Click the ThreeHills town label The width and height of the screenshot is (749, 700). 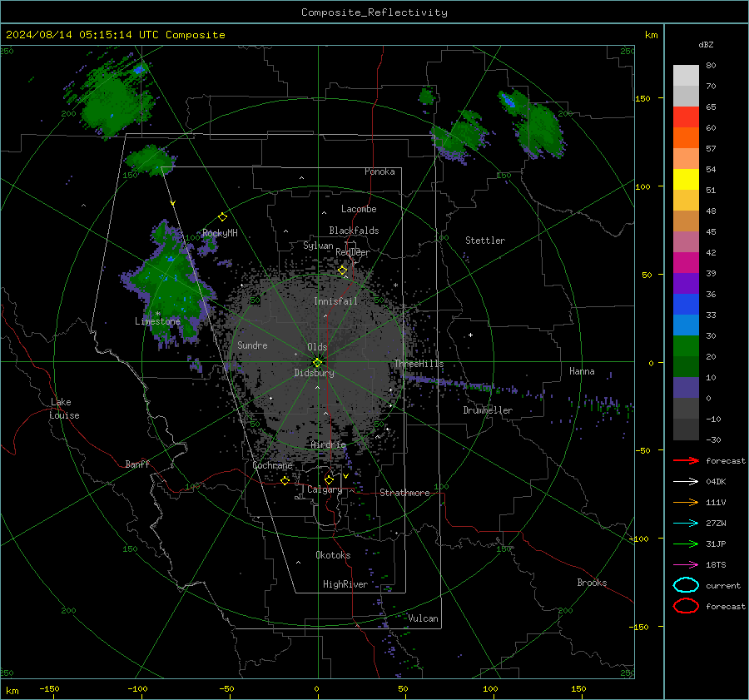tap(419, 364)
